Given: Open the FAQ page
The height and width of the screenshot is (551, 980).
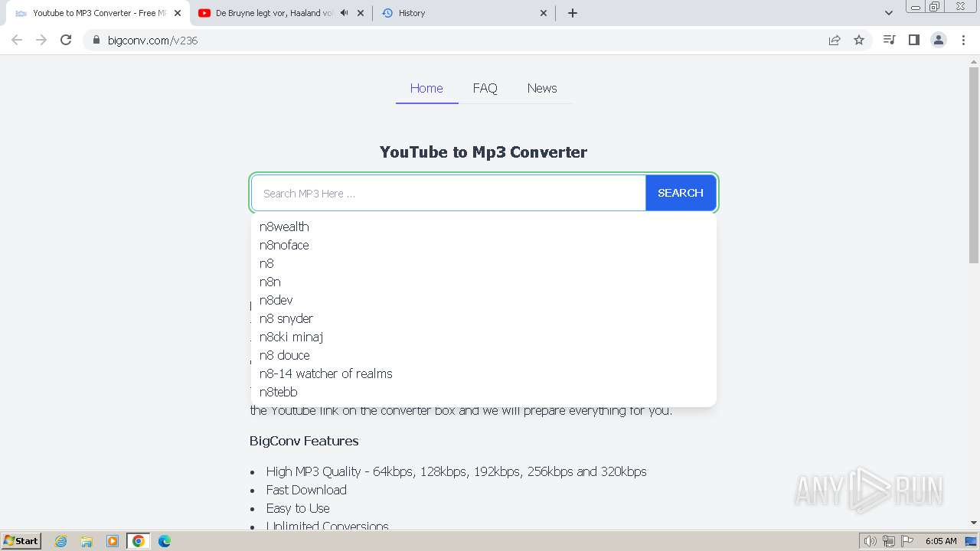Looking at the screenshot, I should click(485, 88).
